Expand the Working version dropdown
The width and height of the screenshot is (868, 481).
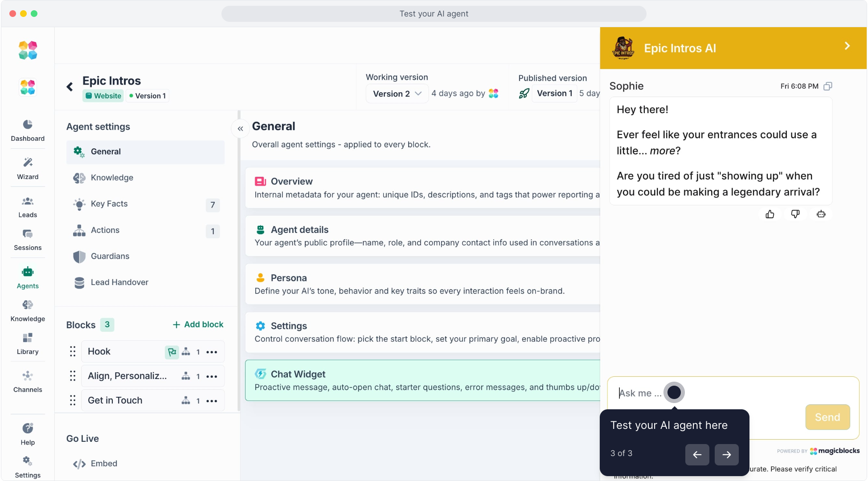(397, 94)
